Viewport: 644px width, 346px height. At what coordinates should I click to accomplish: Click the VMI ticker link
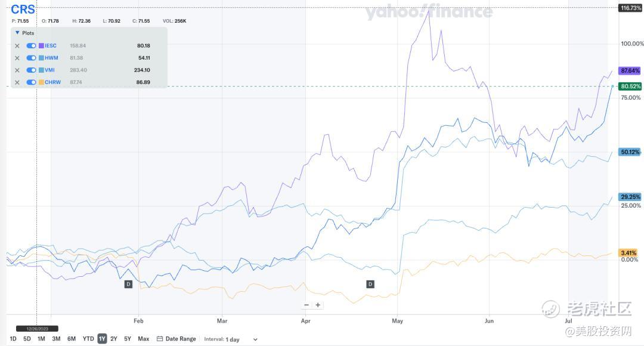click(49, 70)
